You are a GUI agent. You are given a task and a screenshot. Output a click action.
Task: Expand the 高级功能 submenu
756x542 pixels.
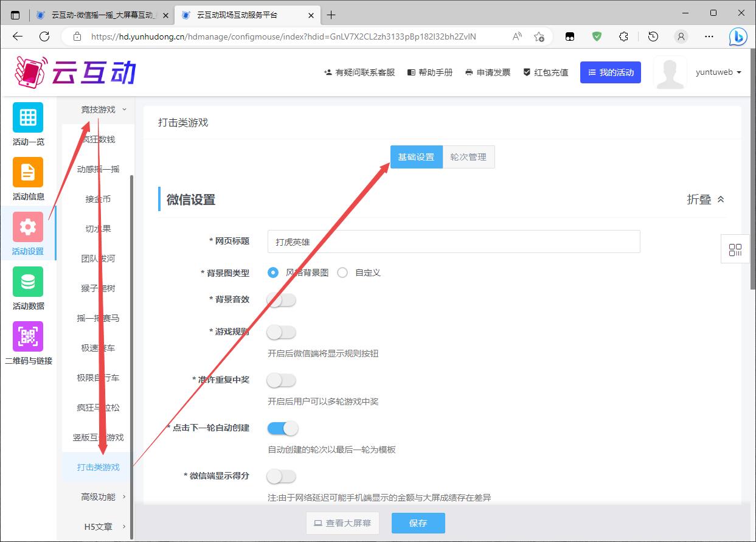pos(103,497)
